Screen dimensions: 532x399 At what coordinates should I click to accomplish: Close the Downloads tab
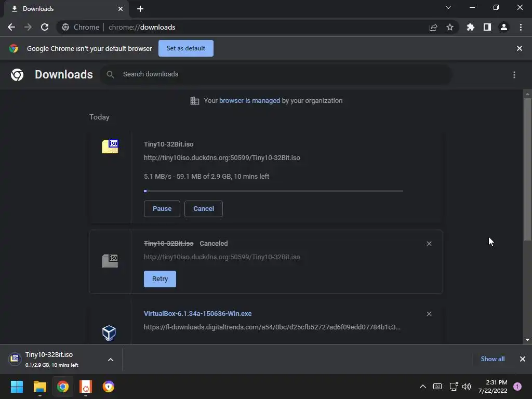pos(121,9)
